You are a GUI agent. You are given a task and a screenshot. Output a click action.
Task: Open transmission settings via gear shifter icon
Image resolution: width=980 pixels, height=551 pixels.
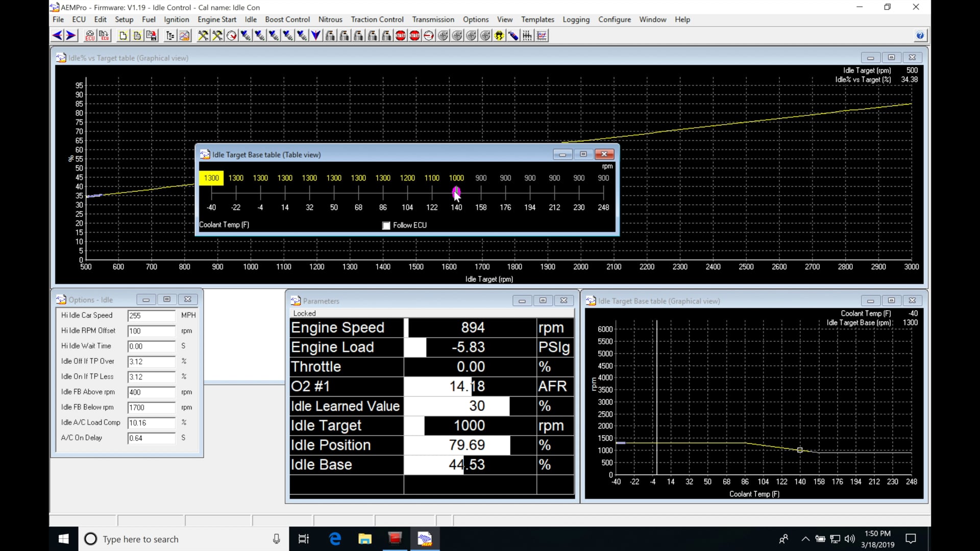(x=527, y=35)
